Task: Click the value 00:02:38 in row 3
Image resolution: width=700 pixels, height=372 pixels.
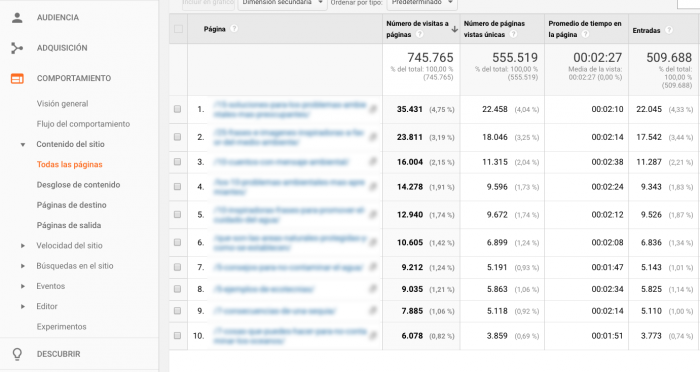Action: point(607,162)
